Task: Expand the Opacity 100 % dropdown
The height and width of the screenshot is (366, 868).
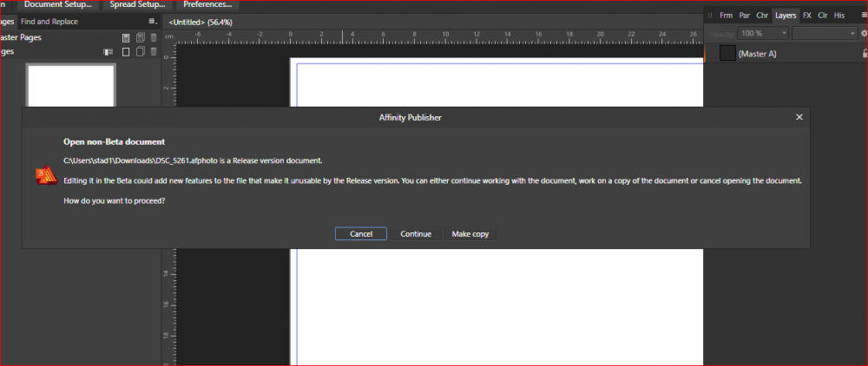Action: point(784,33)
